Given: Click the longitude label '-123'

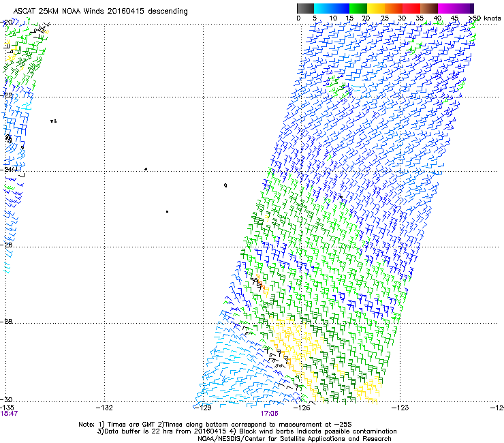Looking at the screenshot, I should pyautogui.click(x=400, y=408).
